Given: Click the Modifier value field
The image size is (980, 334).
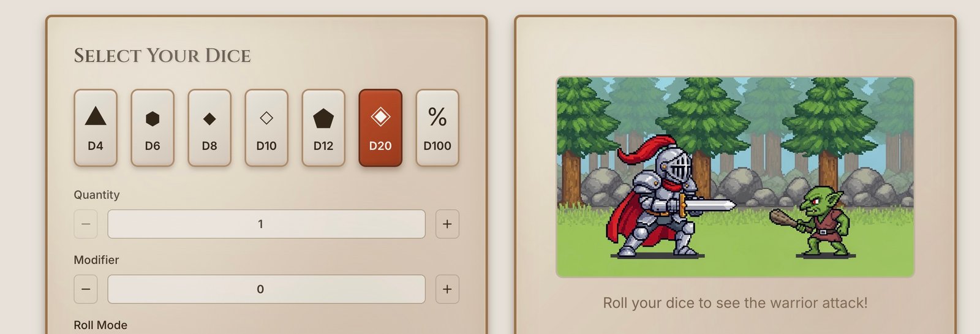Looking at the screenshot, I should click(x=266, y=289).
